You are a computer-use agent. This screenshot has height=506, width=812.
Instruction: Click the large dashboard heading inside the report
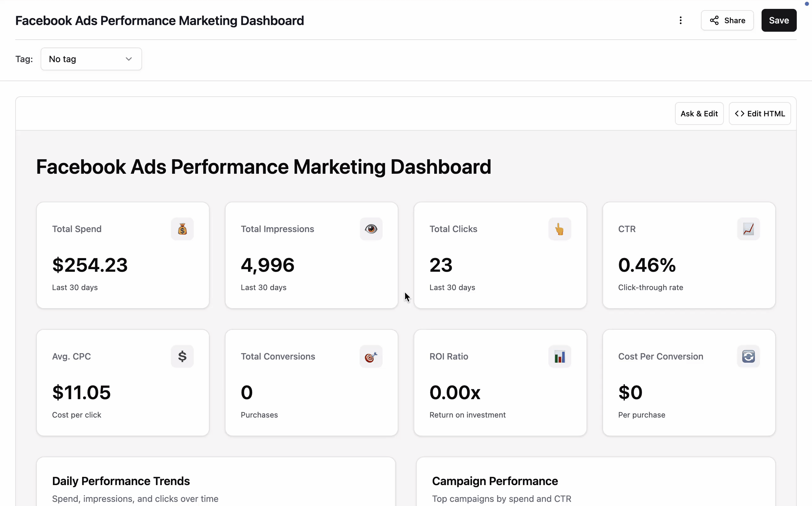coord(263,167)
